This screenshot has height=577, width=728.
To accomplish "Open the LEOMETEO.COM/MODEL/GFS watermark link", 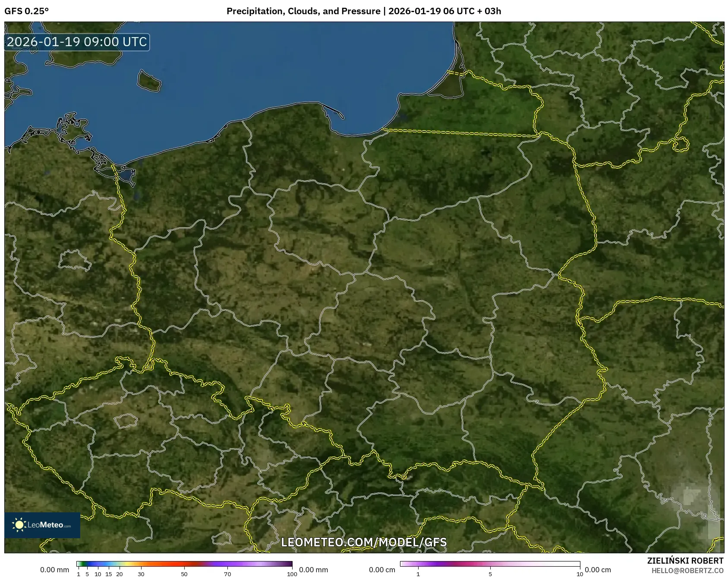I will [x=365, y=543].
